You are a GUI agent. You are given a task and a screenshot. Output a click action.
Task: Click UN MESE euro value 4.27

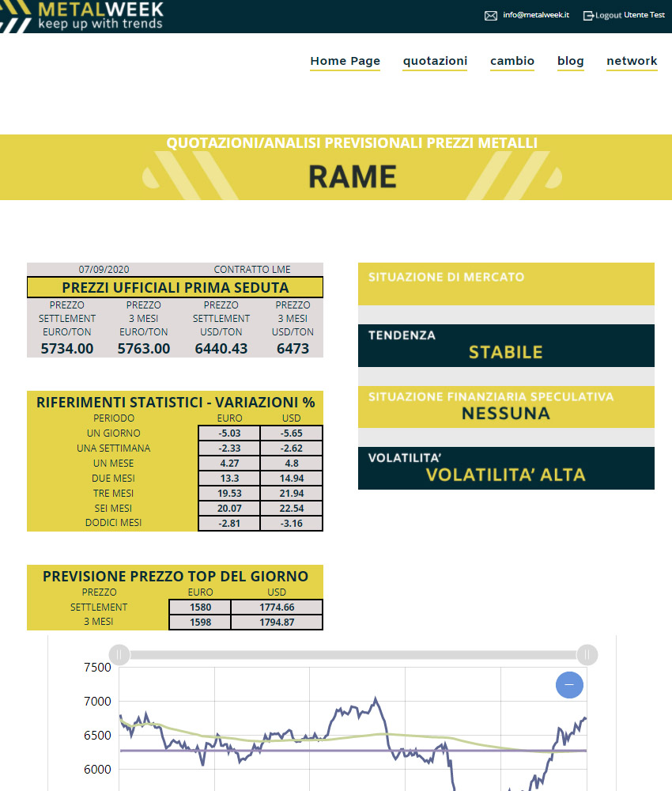229,463
